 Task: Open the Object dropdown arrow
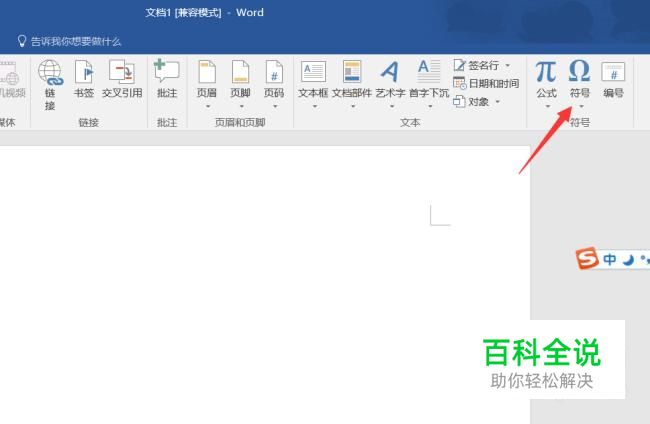(498, 102)
